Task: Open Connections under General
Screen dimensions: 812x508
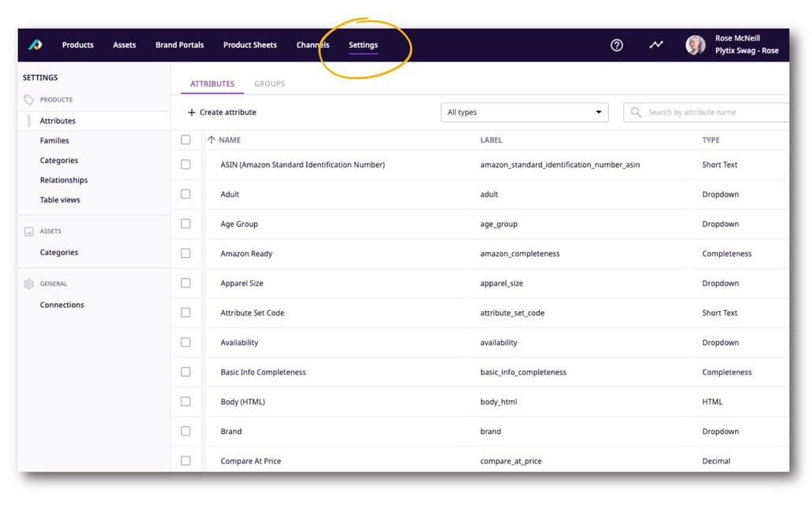Action: pos(60,305)
